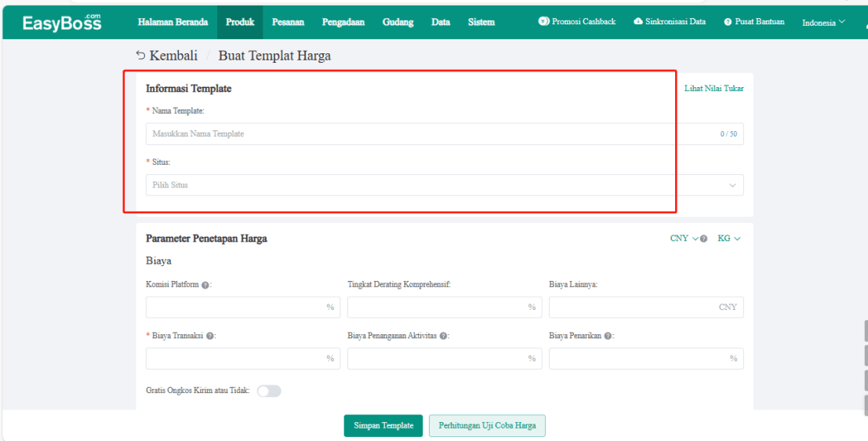Open the CNY currency dropdown
Image resolution: width=868 pixels, height=441 pixels.
pos(685,239)
